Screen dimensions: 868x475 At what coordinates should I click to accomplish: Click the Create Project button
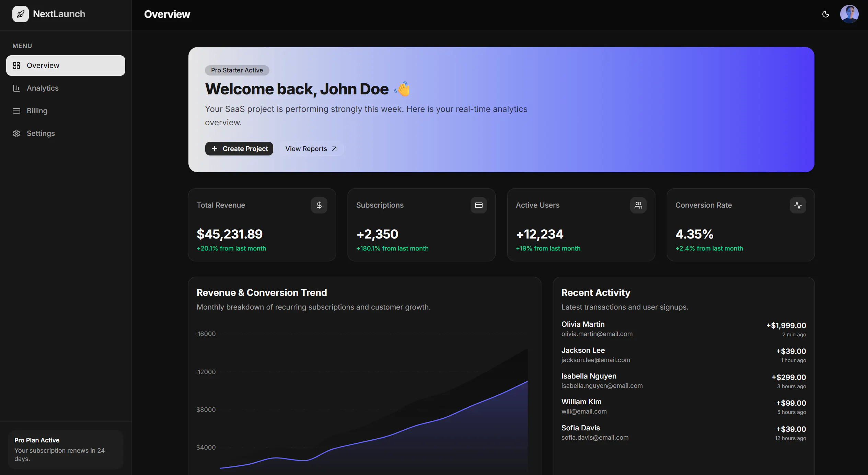(x=239, y=149)
